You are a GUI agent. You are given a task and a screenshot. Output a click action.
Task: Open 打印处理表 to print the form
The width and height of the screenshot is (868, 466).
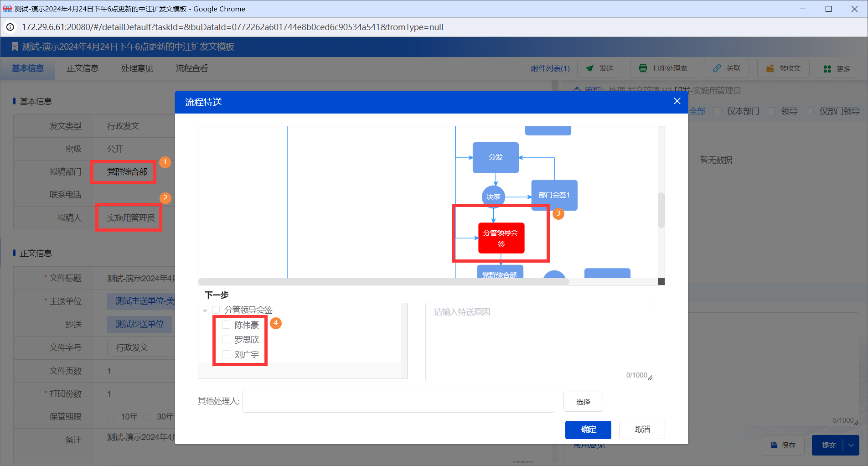click(x=663, y=68)
